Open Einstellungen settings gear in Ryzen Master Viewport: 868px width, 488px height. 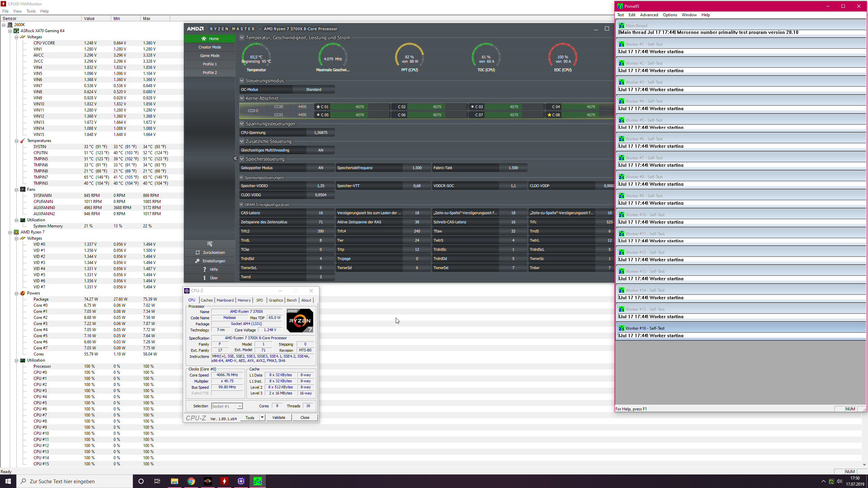click(x=197, y=261)
